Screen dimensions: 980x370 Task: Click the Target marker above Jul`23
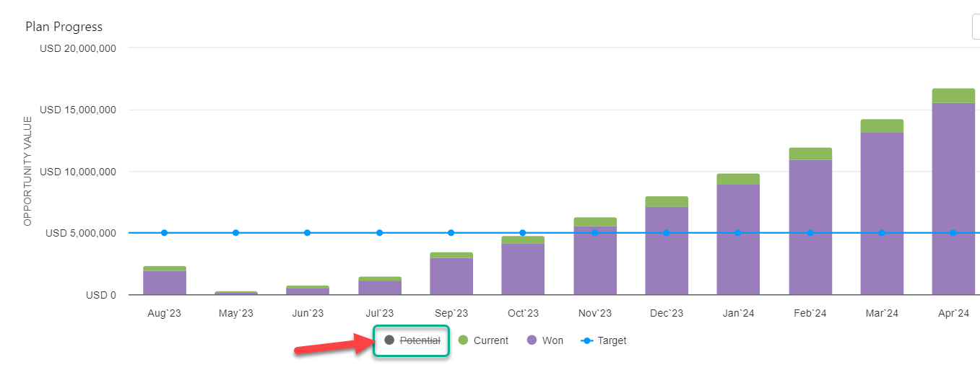379,233
